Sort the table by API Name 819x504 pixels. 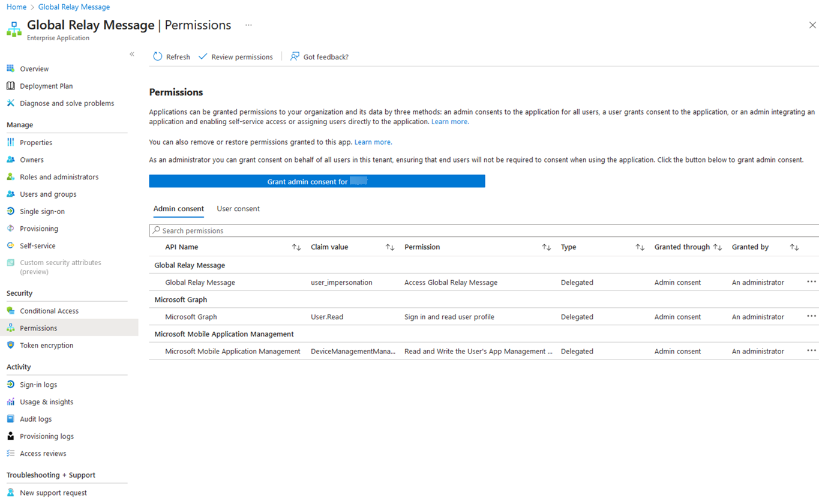pos(296,247)
